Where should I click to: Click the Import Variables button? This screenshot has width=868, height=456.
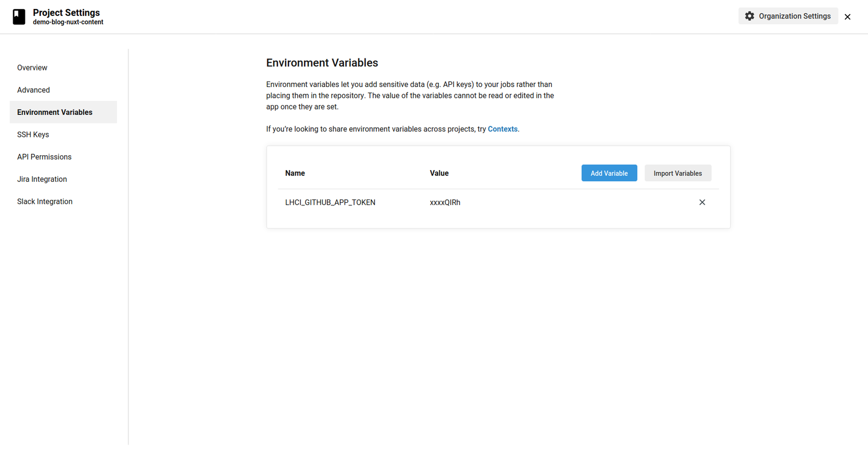[678, 173]
